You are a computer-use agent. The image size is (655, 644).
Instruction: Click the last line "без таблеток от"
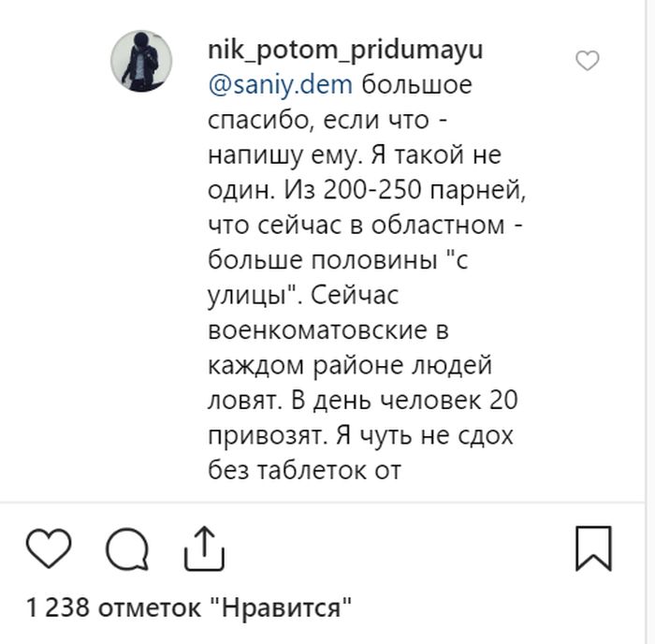pyautogui.click(x=304, y=471)
